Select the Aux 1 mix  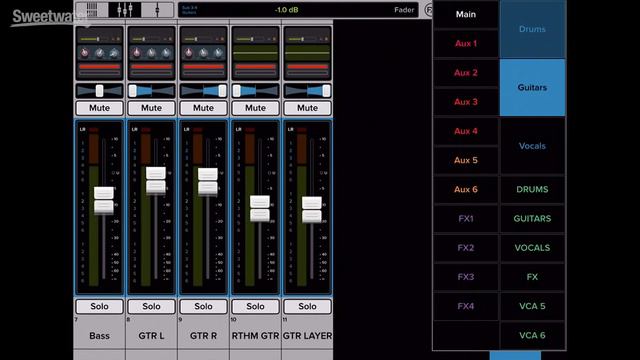pos(466,43)
